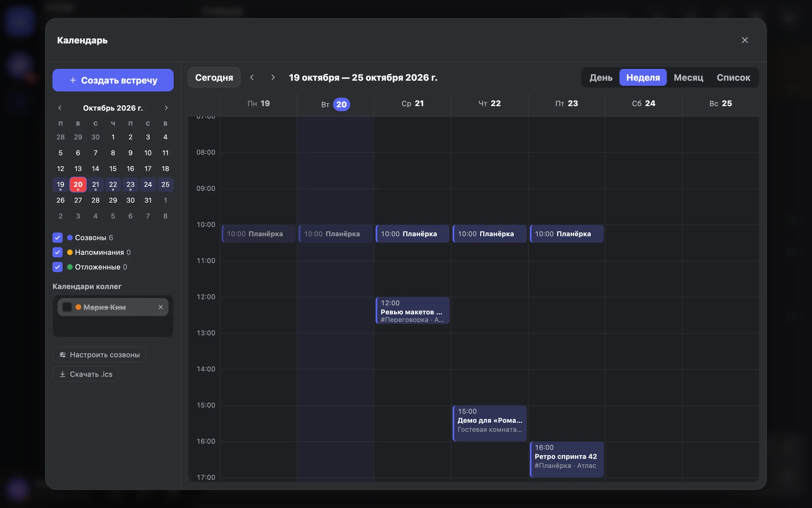
Task: Go to next month in mini calendar
Action: (x=166, y=108)
